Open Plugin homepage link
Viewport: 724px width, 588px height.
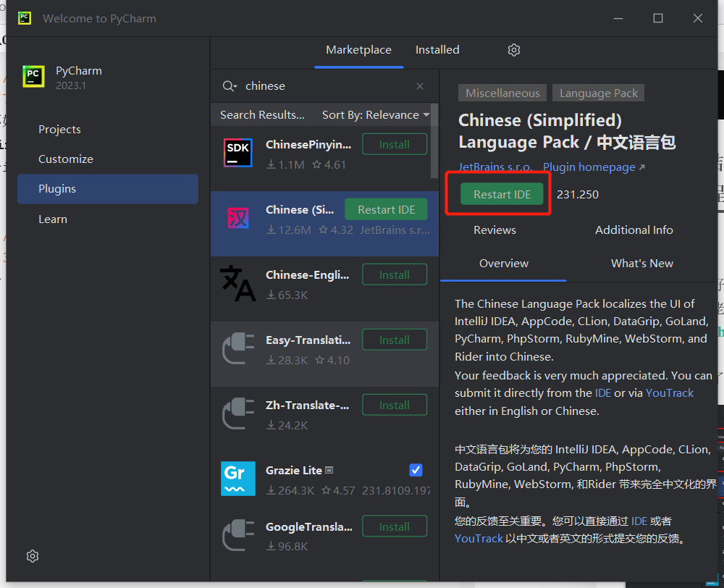(594, 167)
